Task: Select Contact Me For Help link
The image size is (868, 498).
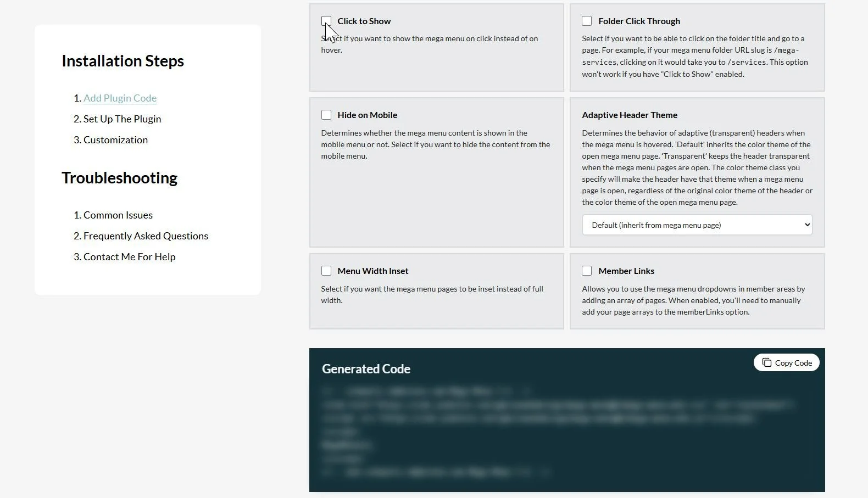Action: [x=129, y=257]
